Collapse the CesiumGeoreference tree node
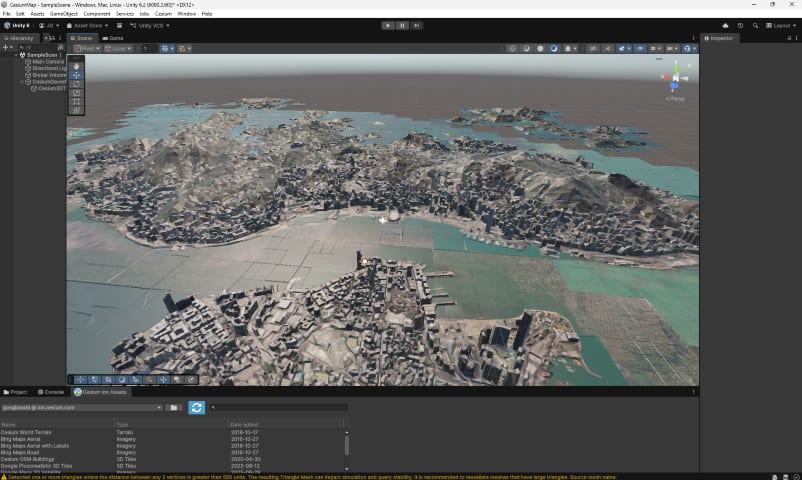This screenshot has width=802, height=480. click(x=22, y=82)
